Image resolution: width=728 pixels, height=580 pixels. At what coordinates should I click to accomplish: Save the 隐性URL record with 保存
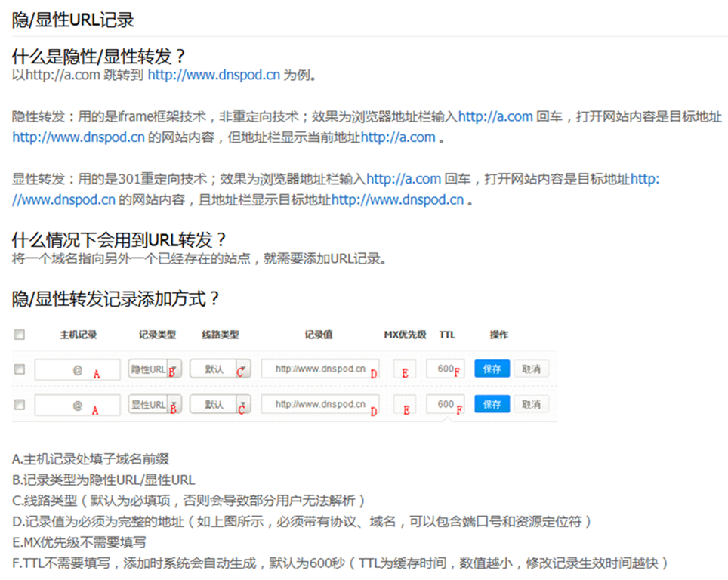tap(492, 369)
